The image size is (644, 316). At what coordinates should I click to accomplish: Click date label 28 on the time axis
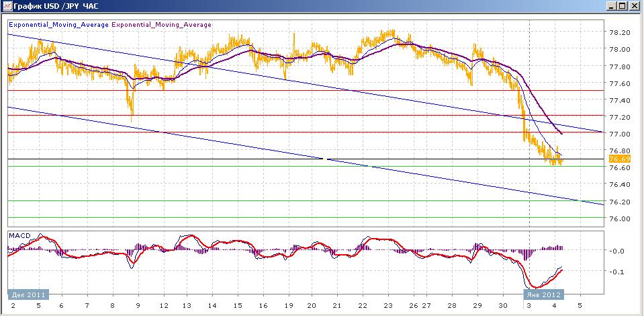pyautogui.click(x=452, y=306)
